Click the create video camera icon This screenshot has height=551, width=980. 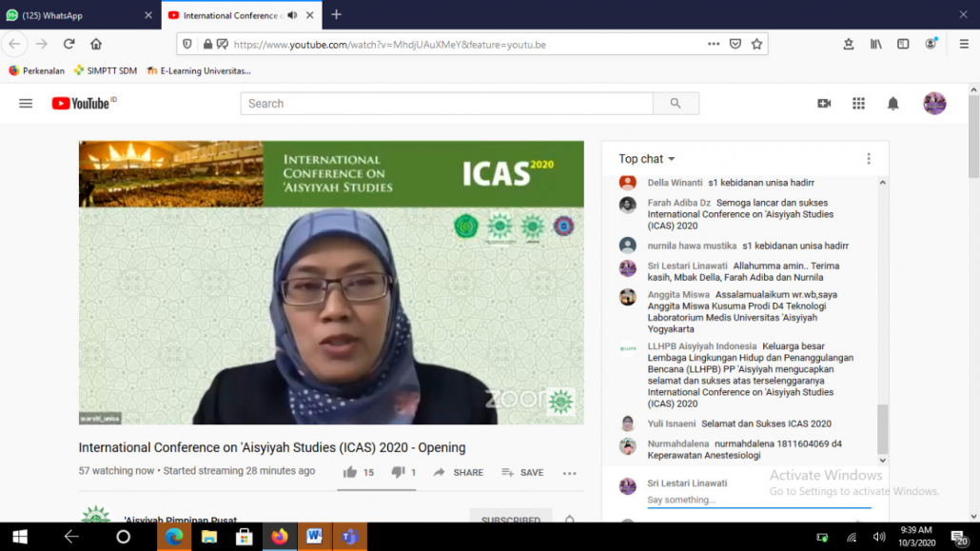tap(824, 104)
